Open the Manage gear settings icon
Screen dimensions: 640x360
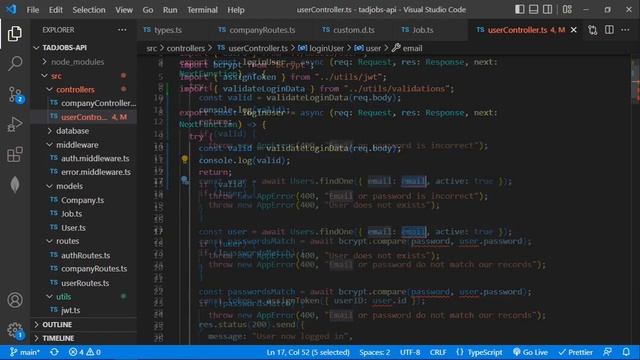click(x=16, y=331)
